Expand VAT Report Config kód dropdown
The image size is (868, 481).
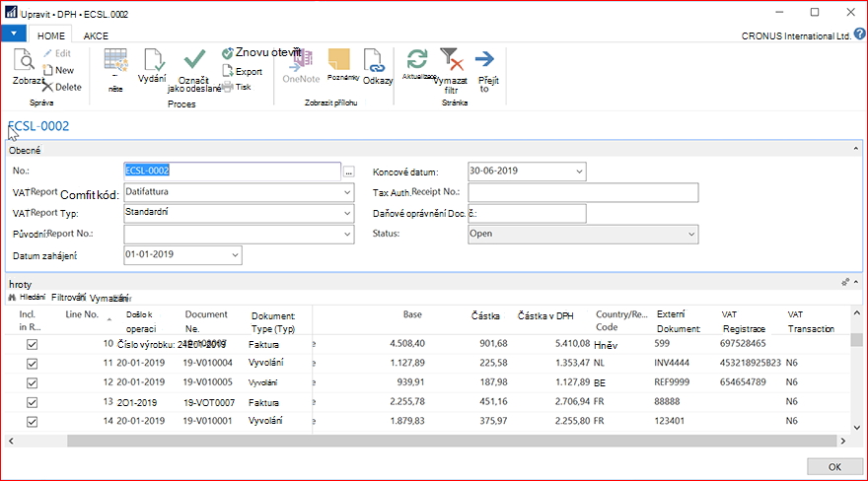click(347, 192)
